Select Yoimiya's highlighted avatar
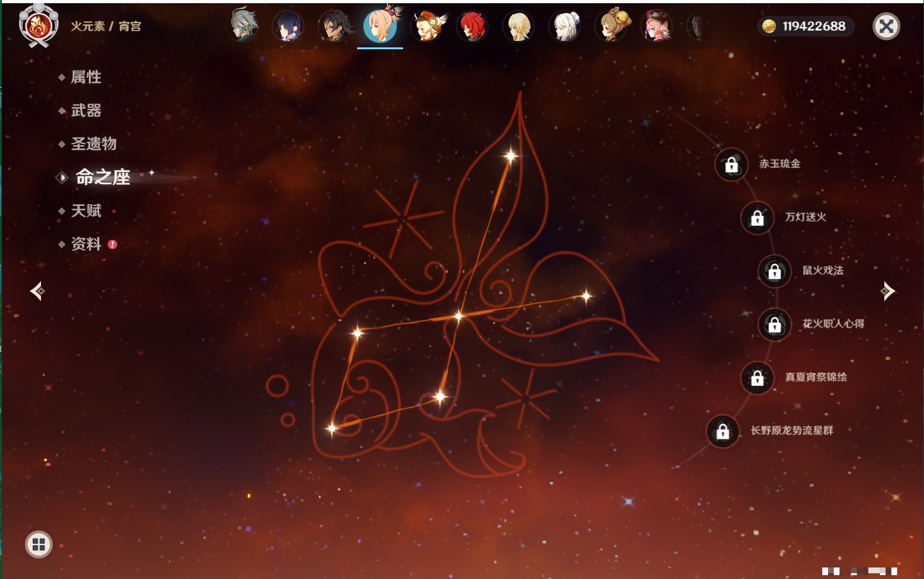This screenshot has width=924, height=579. pyautogui.click(x=381, y=25)
